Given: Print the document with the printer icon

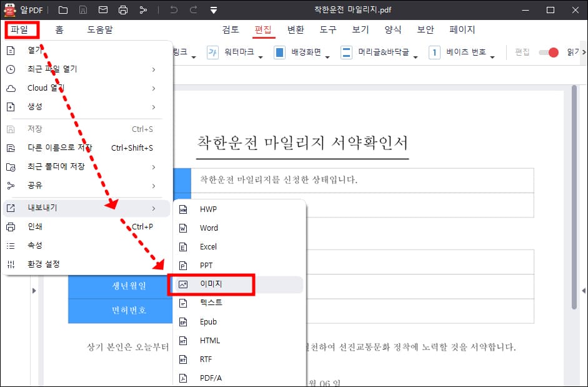Looking at the screenshot, I should click(122, 10).
